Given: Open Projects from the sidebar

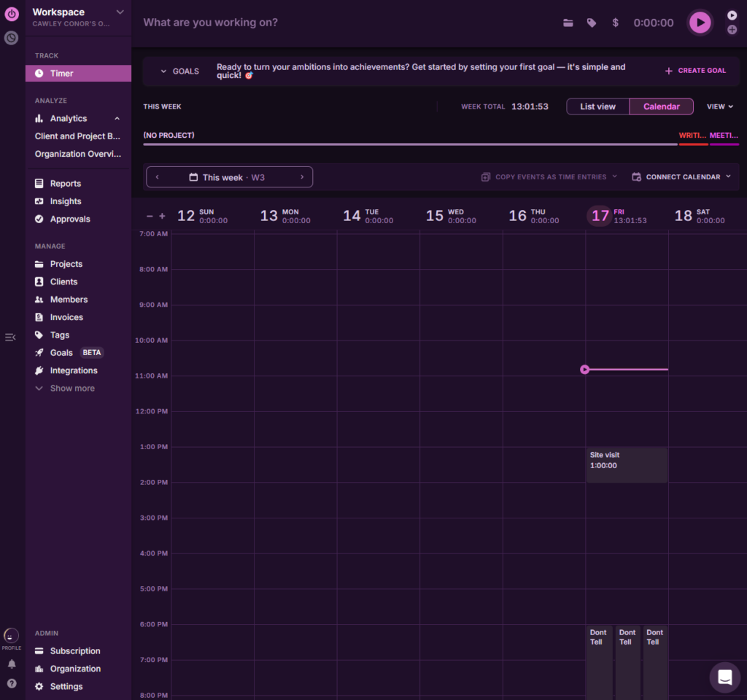Looking at the screenshot, I should [66, 264].
